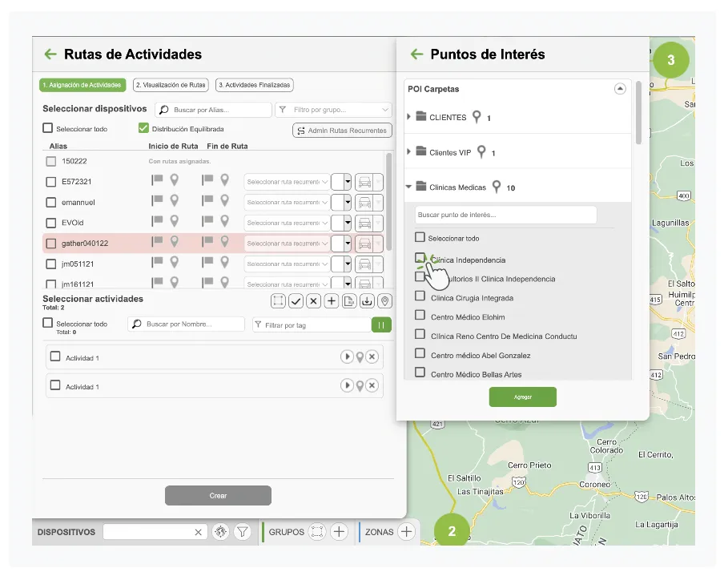Collapse the Clinicas Medicas folder
The height and width of the screenshot is (576, 728).
[x=408, y=187]
